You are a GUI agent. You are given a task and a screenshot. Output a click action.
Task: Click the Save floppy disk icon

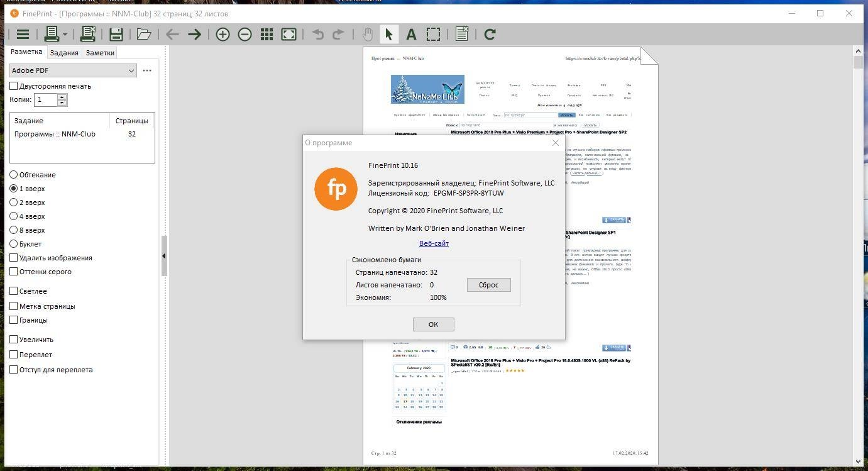pos(116,35)
